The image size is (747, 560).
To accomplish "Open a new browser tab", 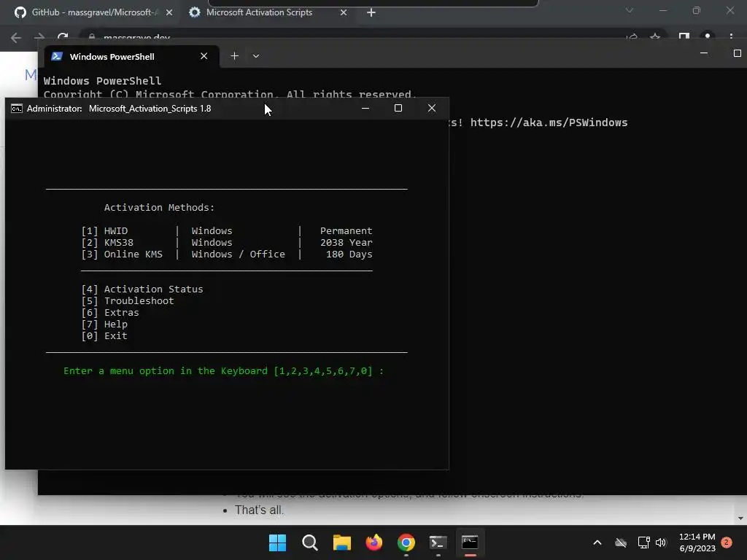I will 371,13.
